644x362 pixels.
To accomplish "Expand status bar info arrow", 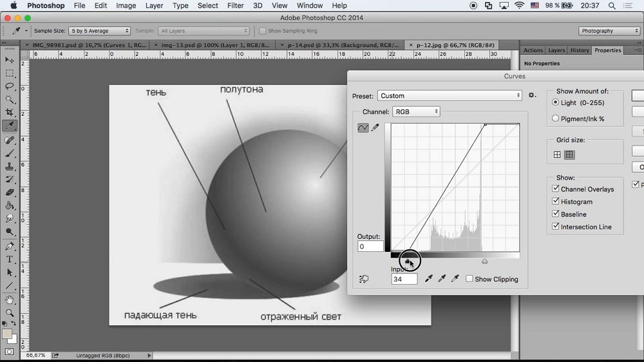I will [149, 356].
